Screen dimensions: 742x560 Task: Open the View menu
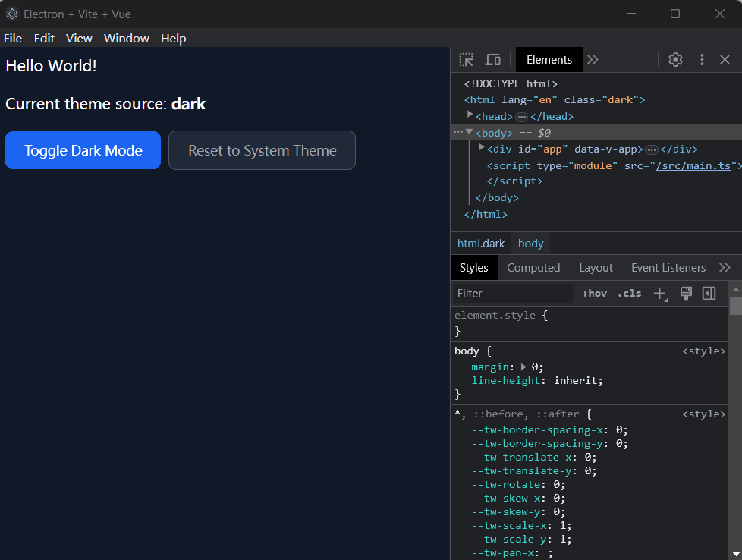[x=79, y=39]
